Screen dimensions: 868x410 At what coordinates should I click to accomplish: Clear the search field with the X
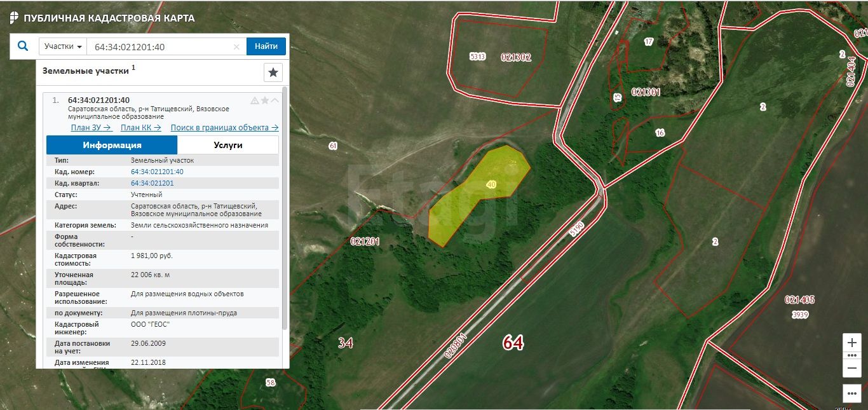pos(236,47)
